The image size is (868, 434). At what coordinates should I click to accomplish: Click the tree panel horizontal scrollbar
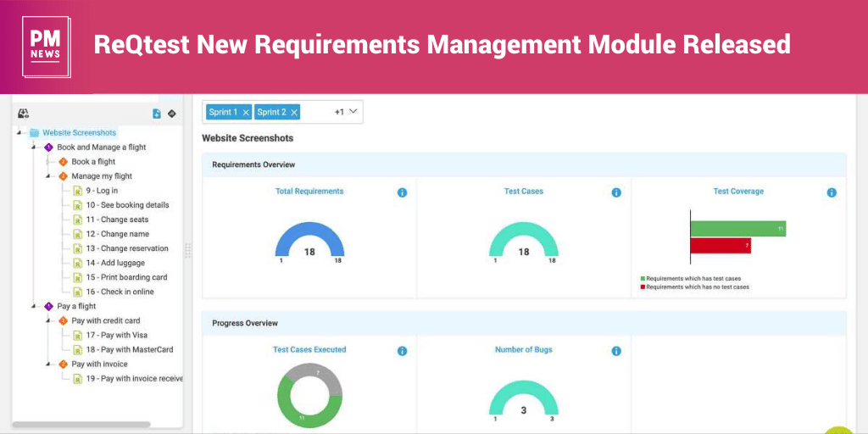[81, 425]
